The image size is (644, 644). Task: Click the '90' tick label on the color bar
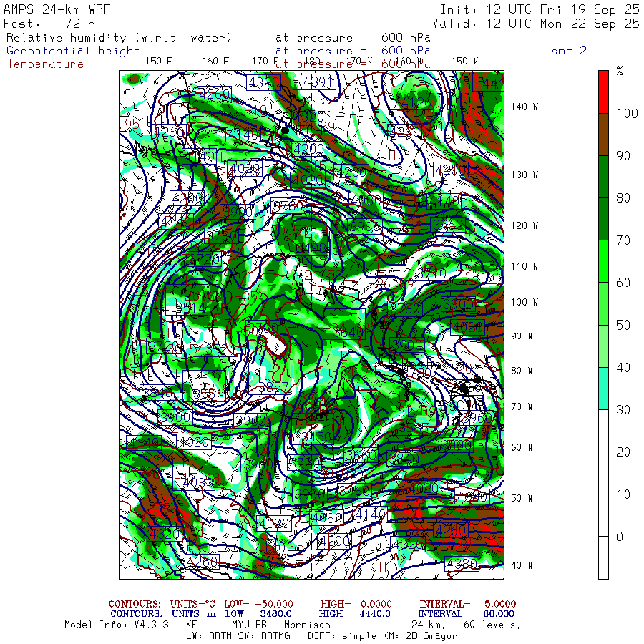623,156
